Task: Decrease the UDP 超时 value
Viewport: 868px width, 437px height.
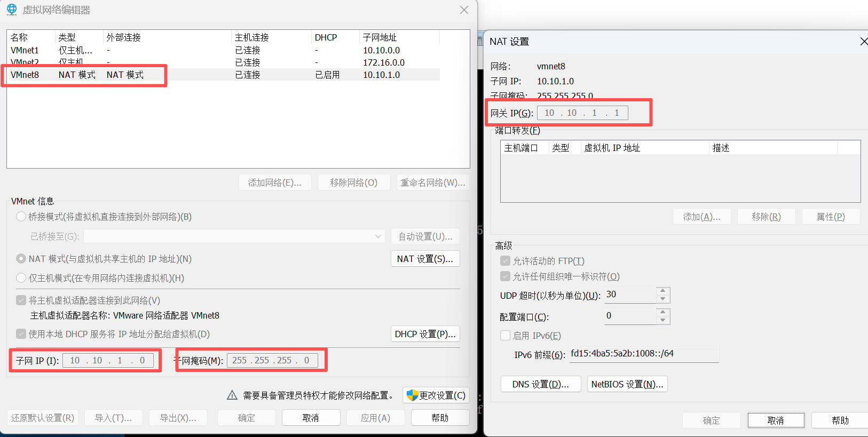Action: point(662,299)
